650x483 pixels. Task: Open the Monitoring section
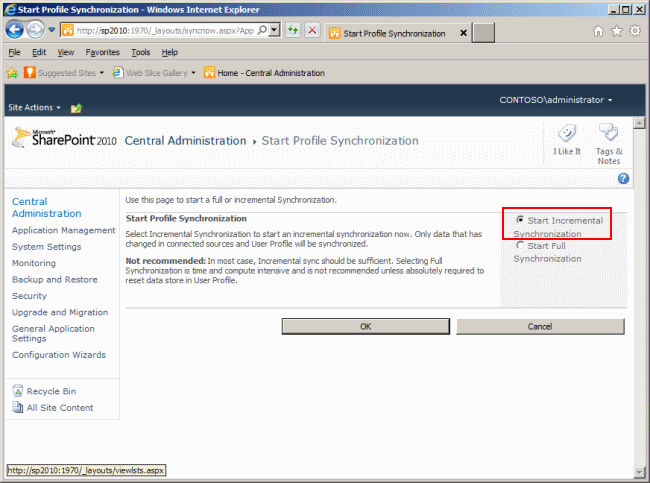[x=34, y=263]
